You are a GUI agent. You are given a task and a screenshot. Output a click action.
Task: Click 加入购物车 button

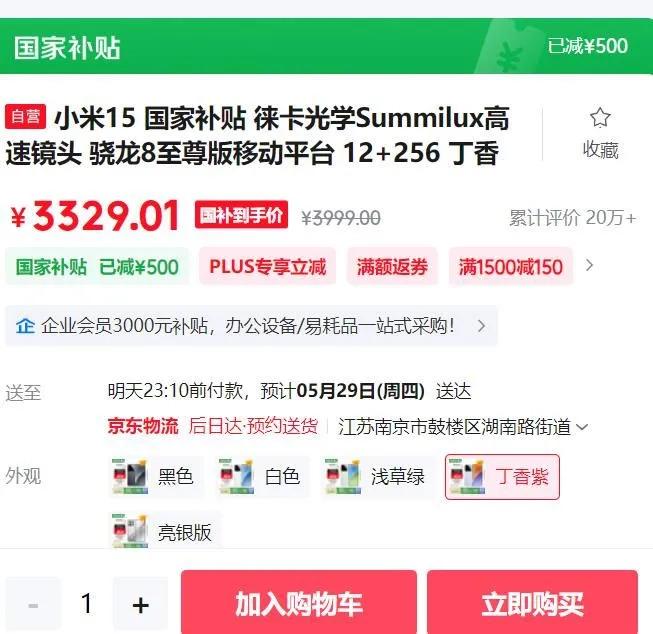[x=299, y=602]
